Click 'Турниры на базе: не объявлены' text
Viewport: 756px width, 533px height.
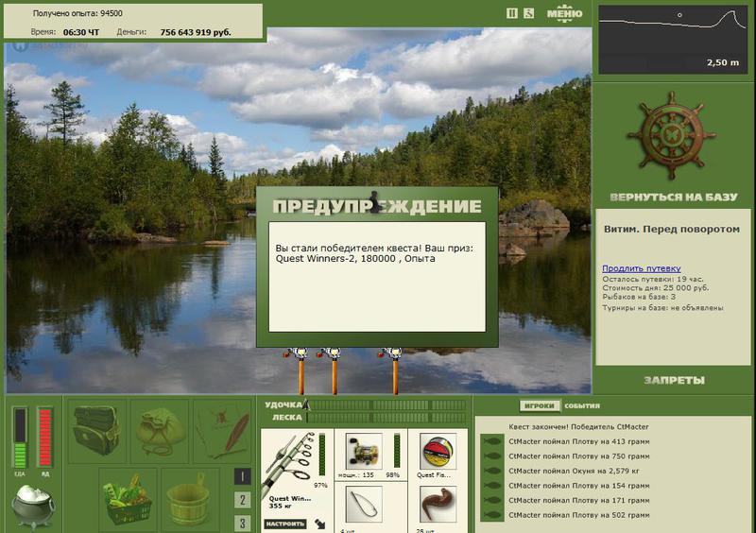tap(662, 307)
